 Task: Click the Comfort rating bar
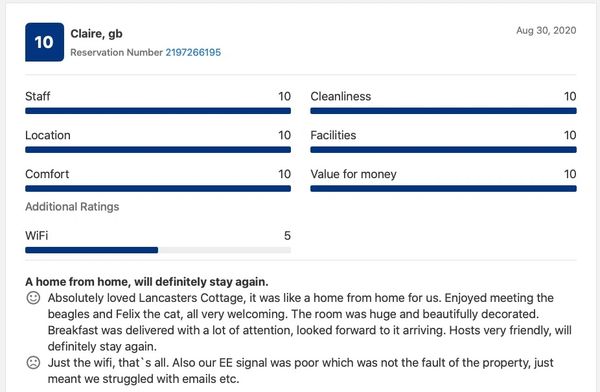click(158, 189)
